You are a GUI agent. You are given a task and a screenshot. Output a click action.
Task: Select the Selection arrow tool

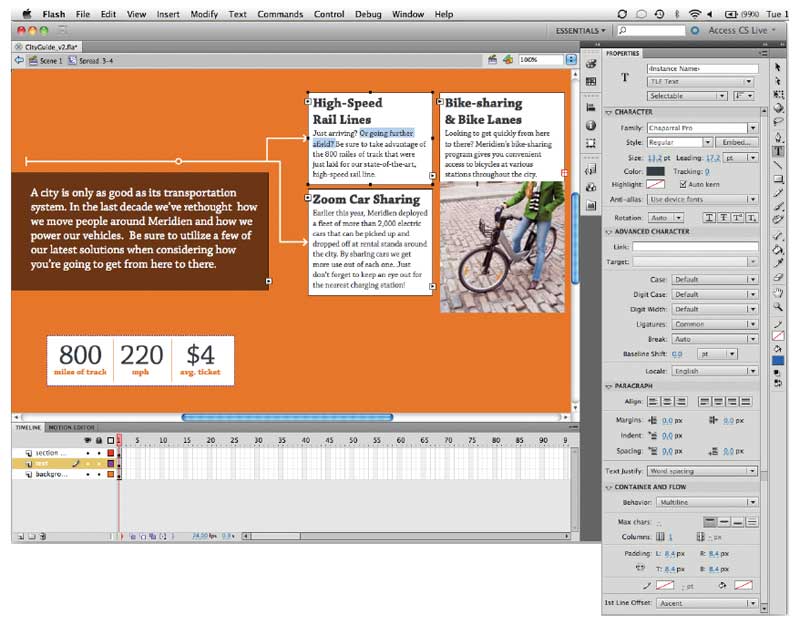[x=779, y=67]
